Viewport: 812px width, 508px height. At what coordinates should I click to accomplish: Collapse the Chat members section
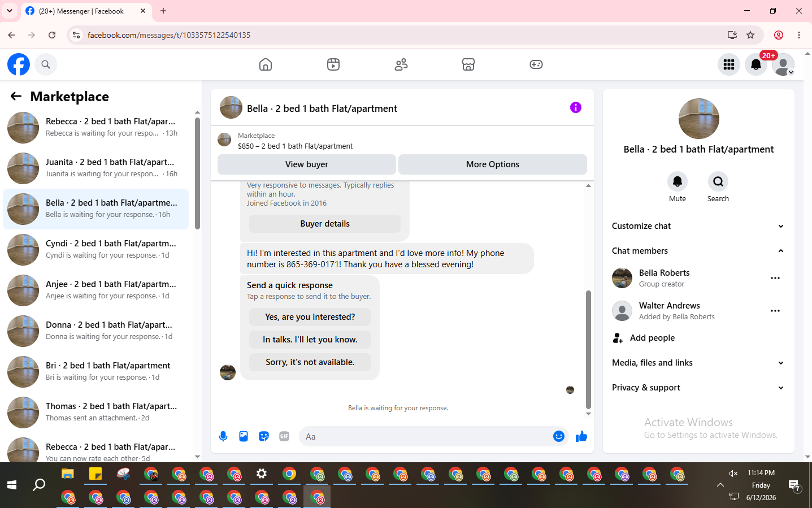pyautogui.click(x=698, y=251)
